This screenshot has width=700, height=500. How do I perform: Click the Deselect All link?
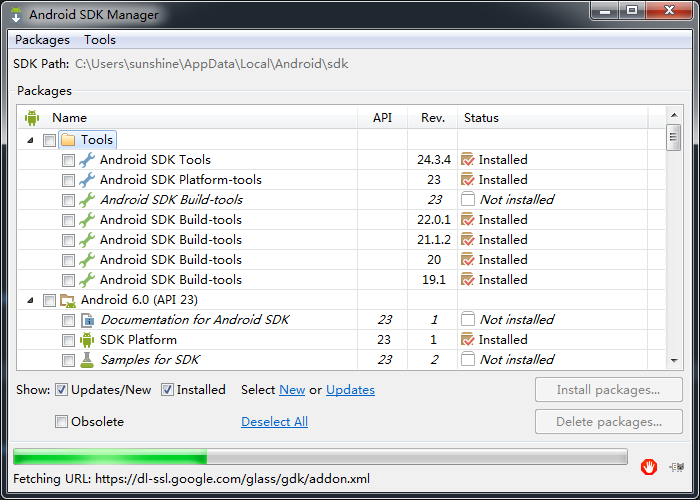274,422
